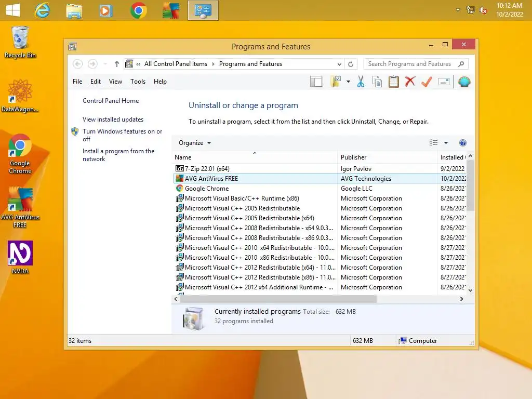Click the change view icon left of dropdown
Screen dimensions: 532x399
[433, 143]
